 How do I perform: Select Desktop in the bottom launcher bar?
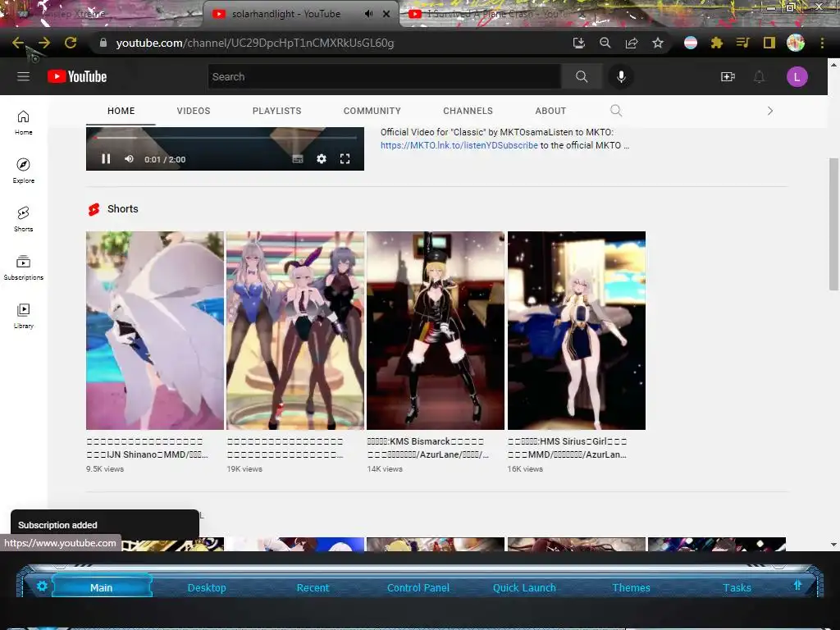(x=207, y=587)
